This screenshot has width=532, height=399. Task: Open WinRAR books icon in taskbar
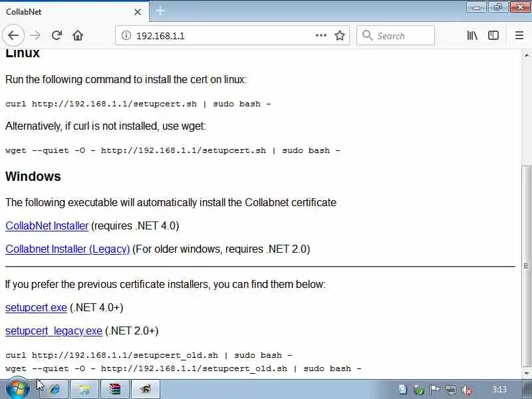pyautogui.click(x=114, y=389)
